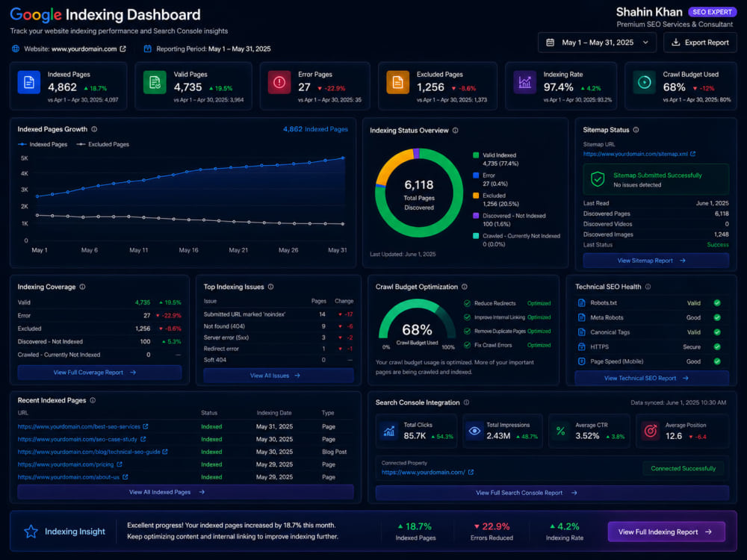
Task: Click the purple Discovered - Not Indexed swatch
Action: point(476,216)
